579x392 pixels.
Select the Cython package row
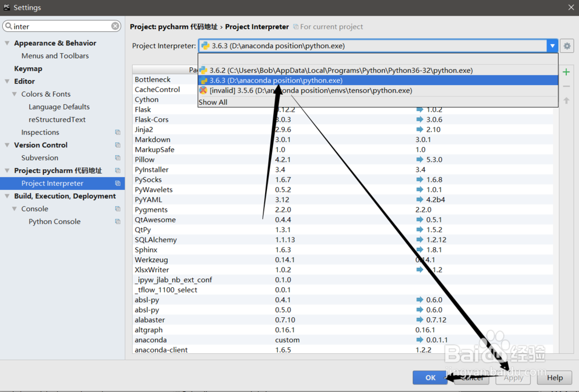pos(165,99)
